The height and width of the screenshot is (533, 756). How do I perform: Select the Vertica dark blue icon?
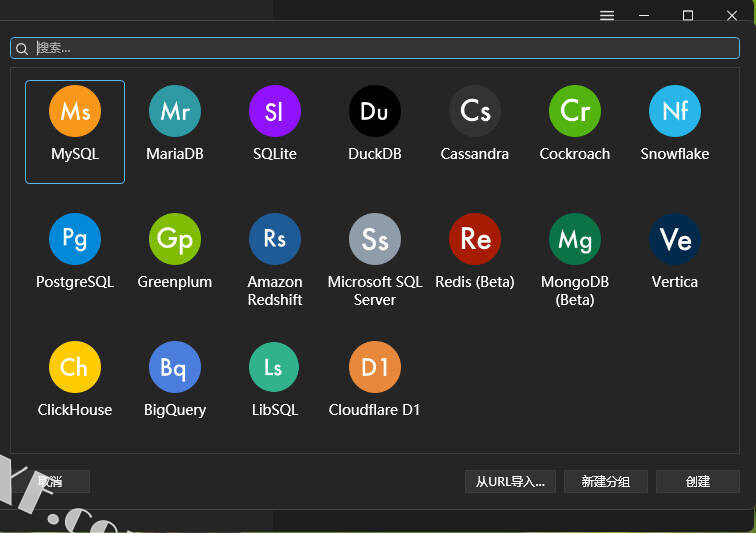coord(675,239)
